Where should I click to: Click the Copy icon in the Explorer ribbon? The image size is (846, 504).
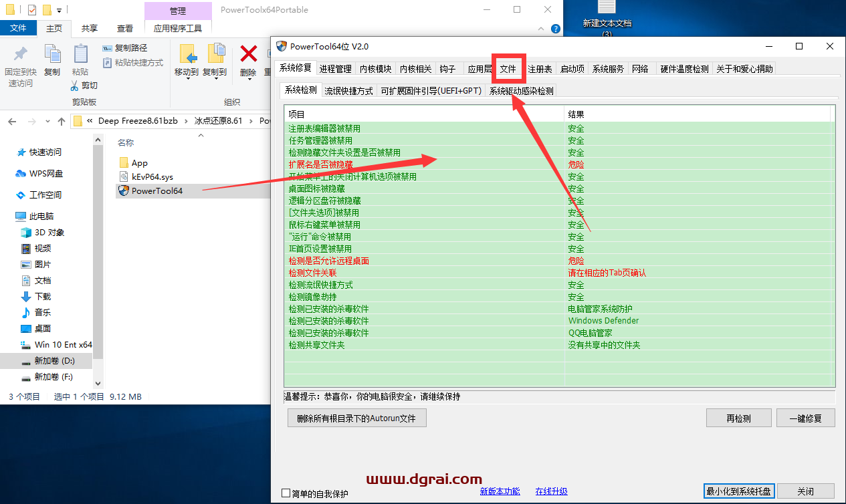click(x=52, y=53)
